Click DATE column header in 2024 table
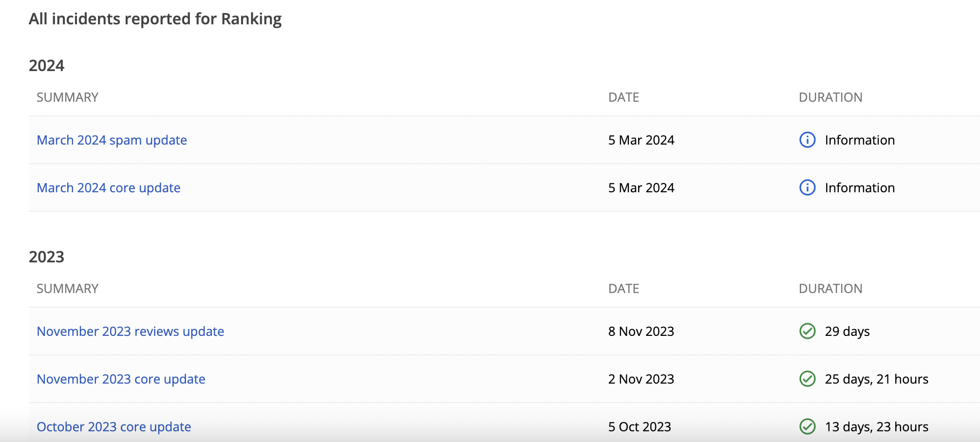 click(x=623, y=97)
